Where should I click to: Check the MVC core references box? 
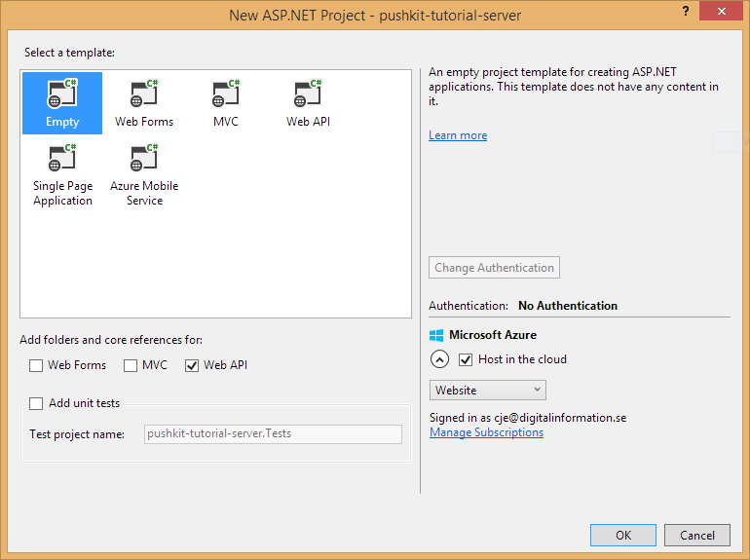coord(131,366)
